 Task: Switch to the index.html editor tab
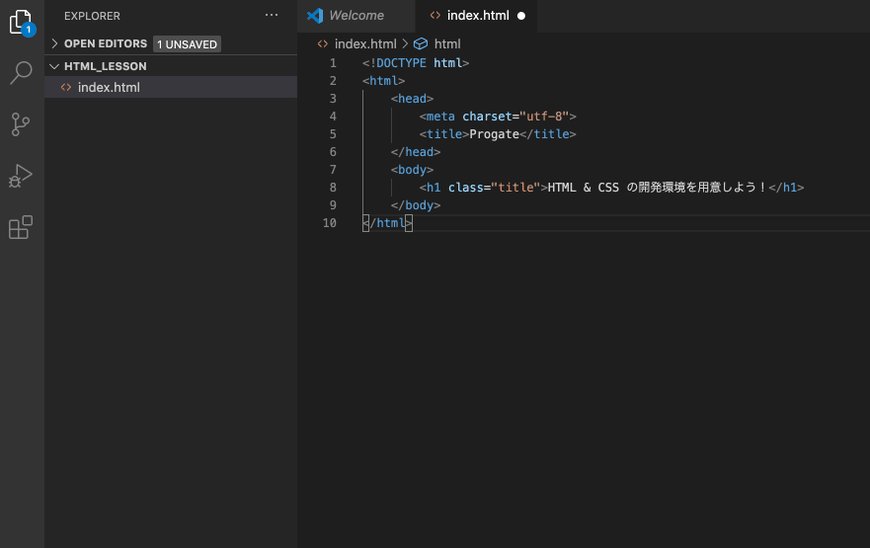click(476, 16)
